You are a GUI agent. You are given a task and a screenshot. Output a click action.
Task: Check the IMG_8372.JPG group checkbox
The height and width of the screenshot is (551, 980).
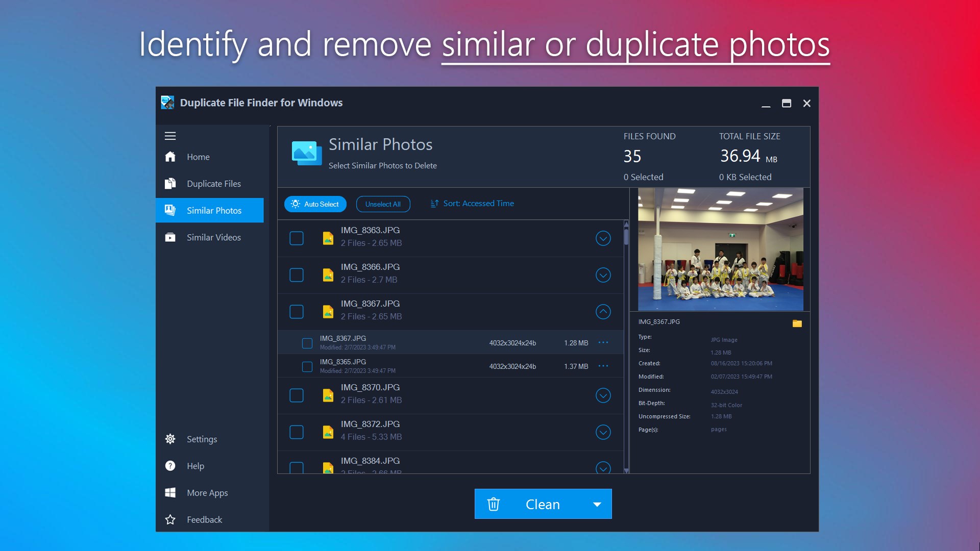pyautogui.click(x=297, y=432)
